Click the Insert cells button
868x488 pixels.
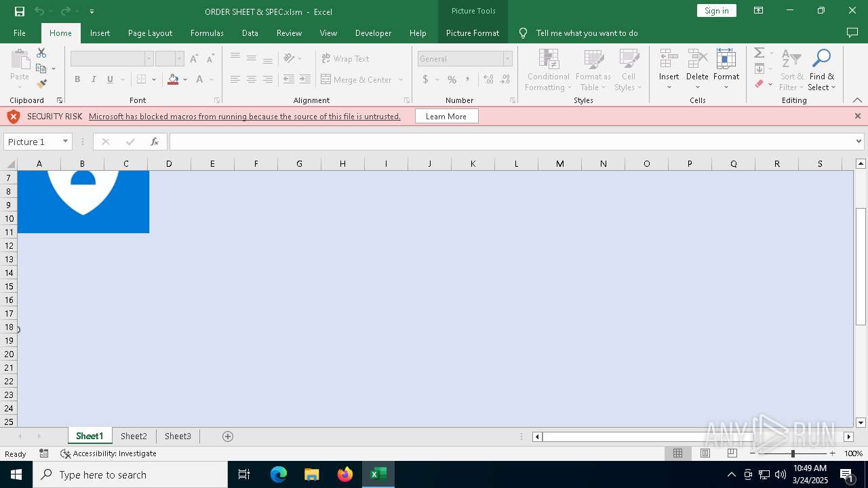(669, 70)
